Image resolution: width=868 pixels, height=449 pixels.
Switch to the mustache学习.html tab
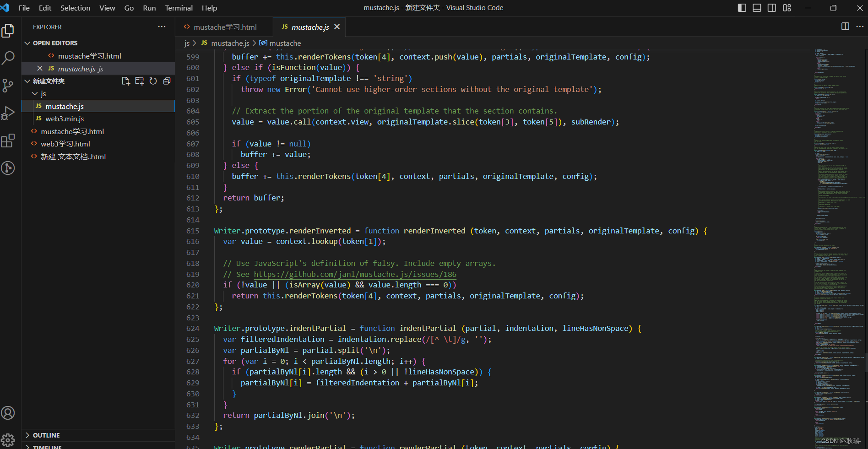[x=224, y=27]
